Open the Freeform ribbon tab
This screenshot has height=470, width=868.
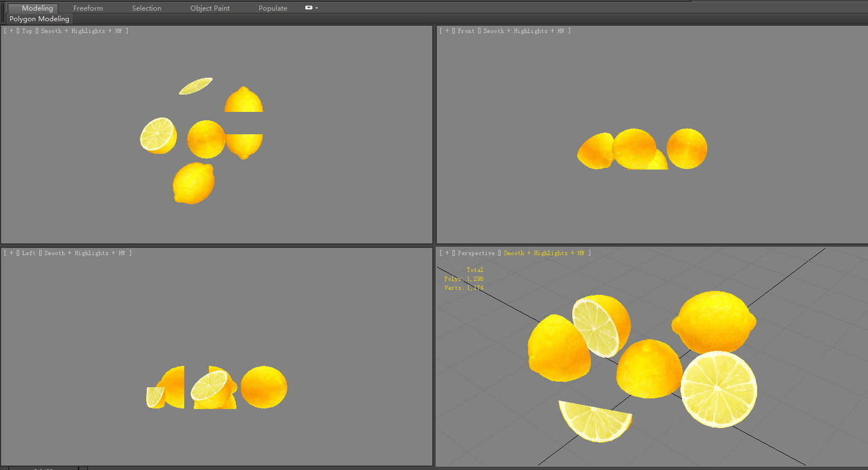tap(88, 8)
